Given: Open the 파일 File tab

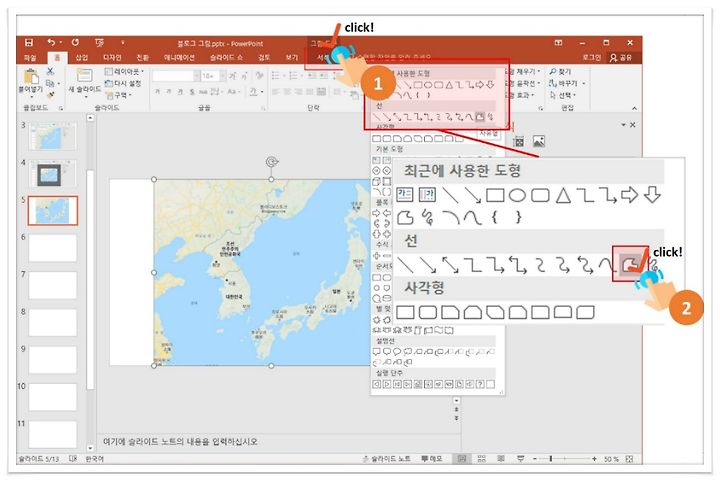Looking at the screenshot, I should tap(30, 57).
